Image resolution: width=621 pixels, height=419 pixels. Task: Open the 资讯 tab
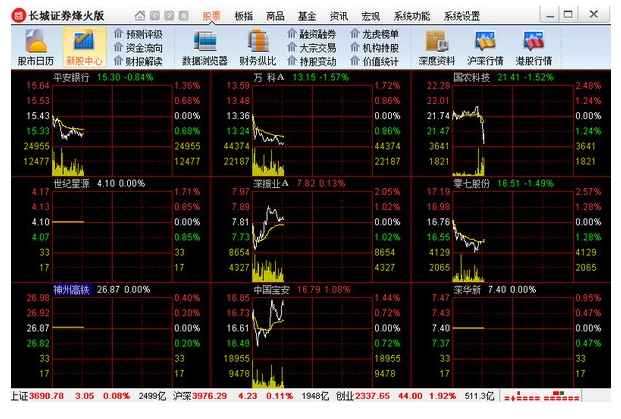pos(339,16)
